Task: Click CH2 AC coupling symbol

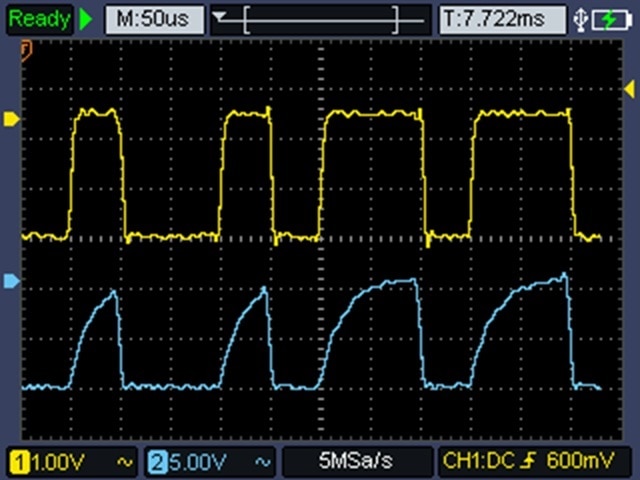Action: coord(262,462)
